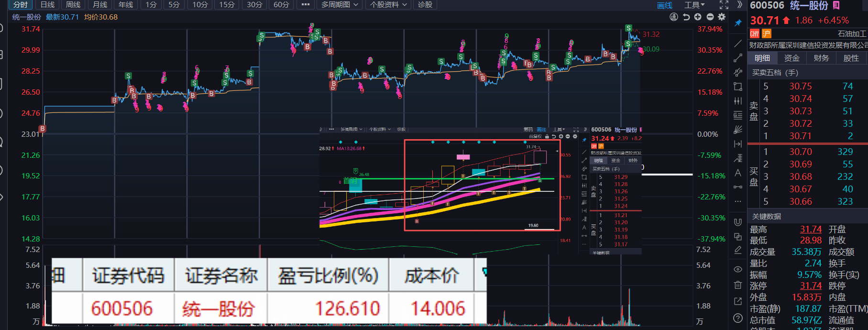The image size is (868, 330).
Task: Select the 15分 period tab
Action: [227, 5]
